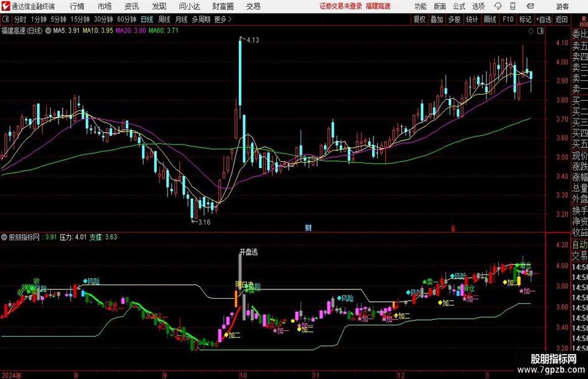Click the 返回 back button
The image size is (588, 379).
pyautogui.click(x=562, y=19)
